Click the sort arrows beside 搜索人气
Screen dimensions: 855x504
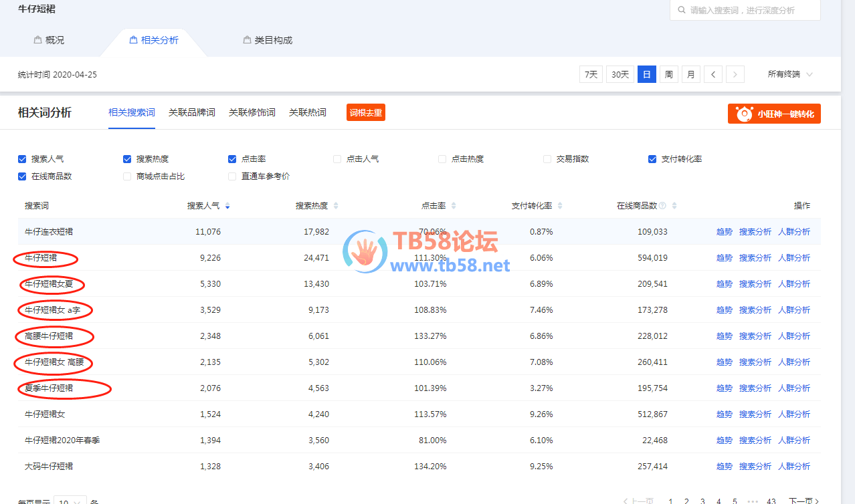[227, 206]
